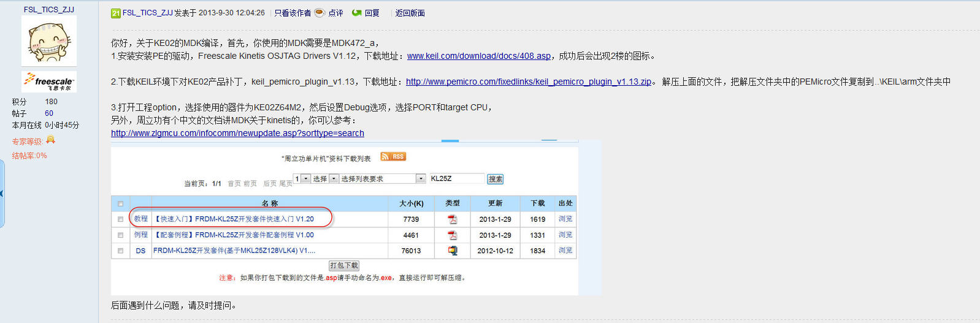Click the 前页 pagination link
This screenshot has height=323, width=980.
pos(250,183)
